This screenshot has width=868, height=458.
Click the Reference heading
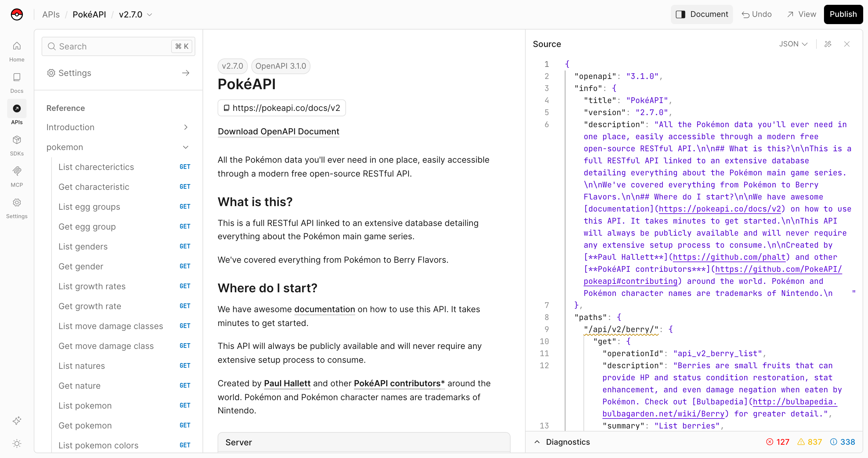(66, 108)
